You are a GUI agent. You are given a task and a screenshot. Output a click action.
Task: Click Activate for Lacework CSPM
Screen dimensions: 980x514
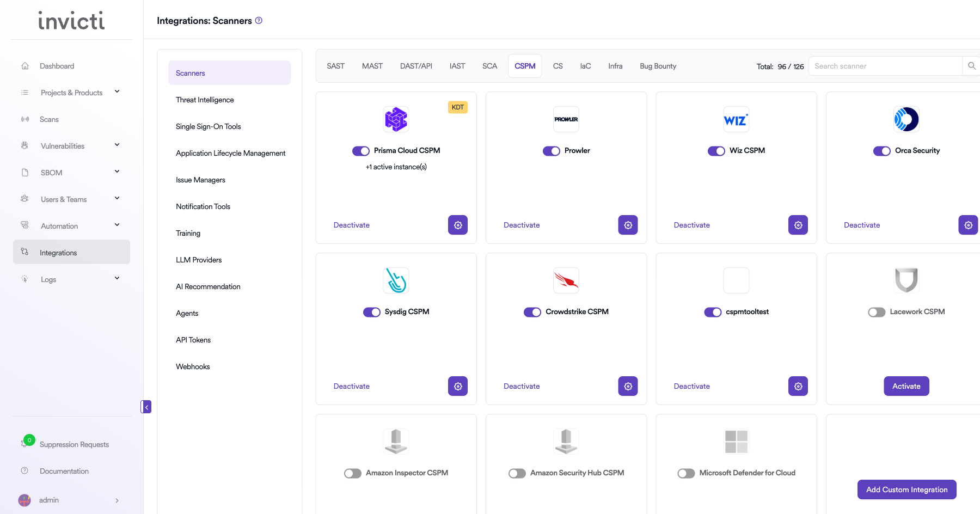[x=906, y=386]
